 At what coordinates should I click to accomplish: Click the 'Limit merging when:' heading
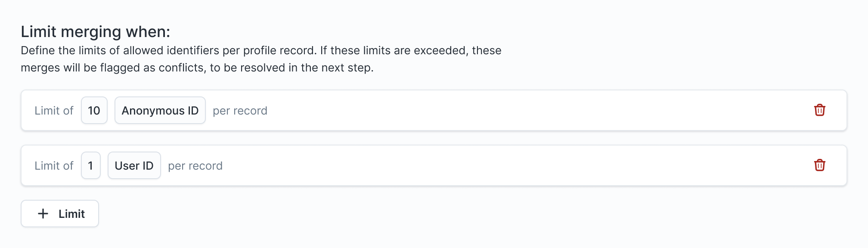click(95, 32)
